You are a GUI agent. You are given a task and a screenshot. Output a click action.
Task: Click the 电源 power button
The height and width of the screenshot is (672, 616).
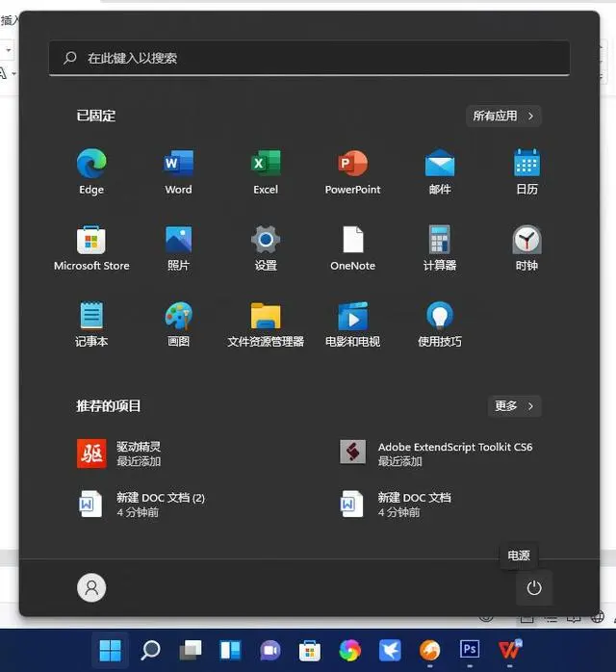[x=534, y=587]
